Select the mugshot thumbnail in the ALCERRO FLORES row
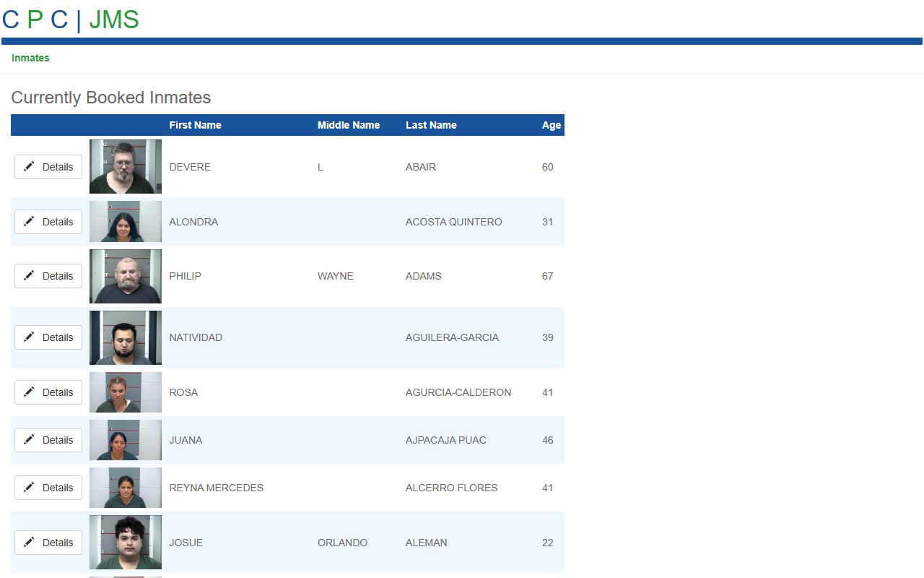The image size is (924, 578). [x=126, y=488]
